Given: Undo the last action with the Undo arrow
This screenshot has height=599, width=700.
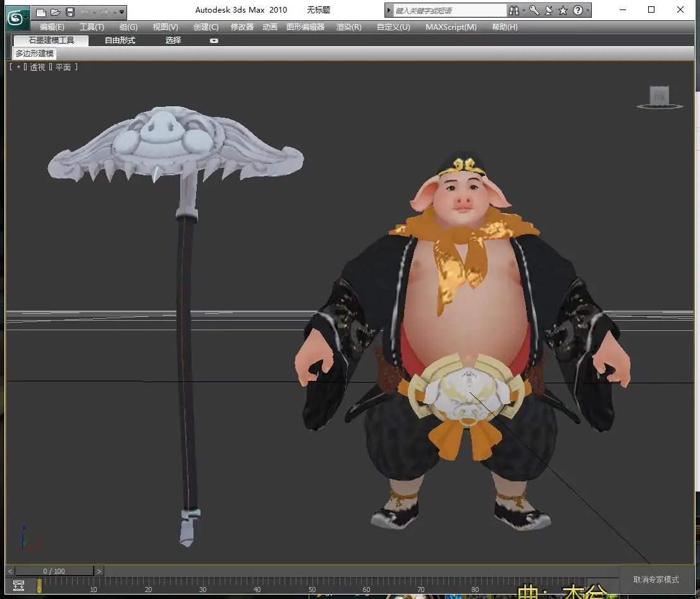Looking at the screenshot, I should pos(84,12).
